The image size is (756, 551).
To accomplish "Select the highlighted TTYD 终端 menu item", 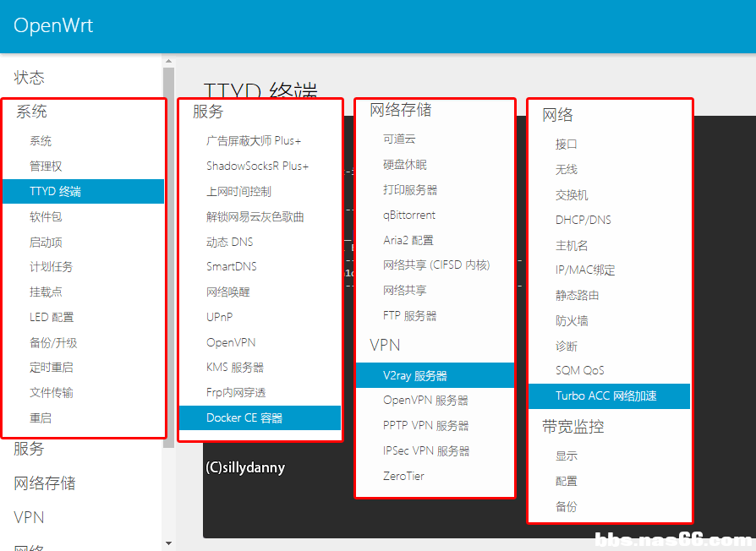I will click(x=56, y=191).
